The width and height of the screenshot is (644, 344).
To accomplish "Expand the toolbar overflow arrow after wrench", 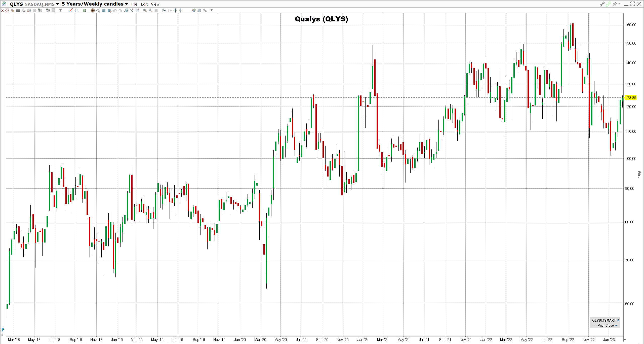I will tap(212, 10).
